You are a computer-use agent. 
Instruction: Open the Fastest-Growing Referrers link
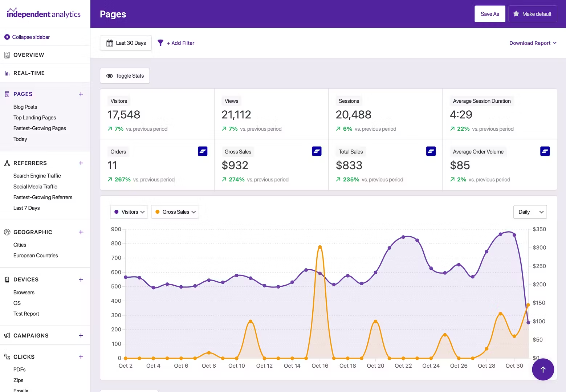42,197
